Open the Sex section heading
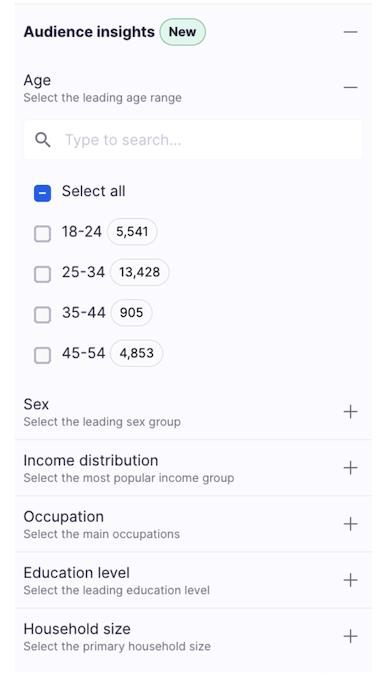Screen dimensions: 384x673 coord(36,404)
